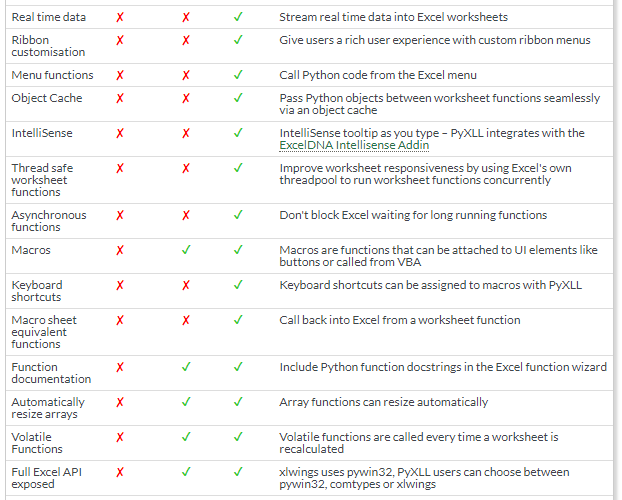Screen dimensions: 622x500
Task: Click the 'xlwings uses pywin32' description text
Action: 424,478
